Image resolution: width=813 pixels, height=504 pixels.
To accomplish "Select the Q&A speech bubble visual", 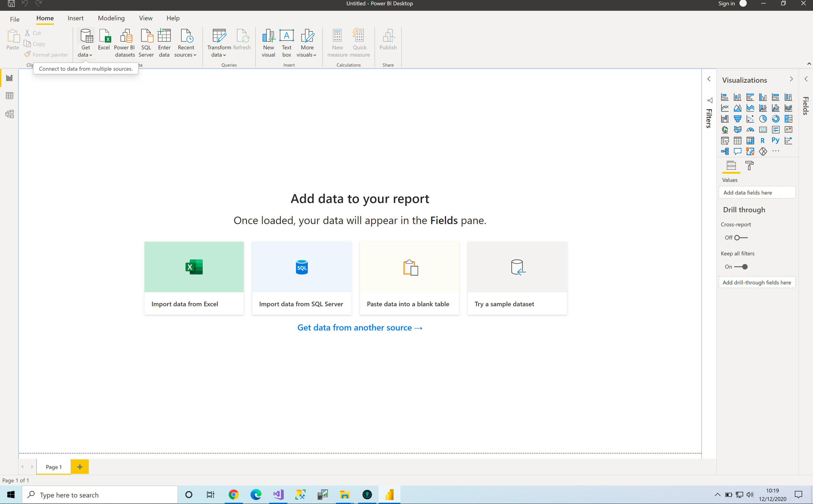I will pos(737,151).
